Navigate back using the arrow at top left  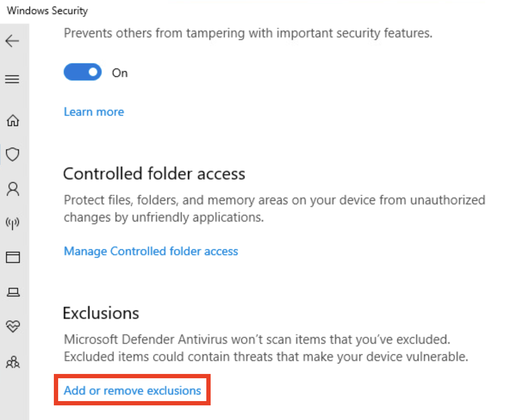pos(12,41)
